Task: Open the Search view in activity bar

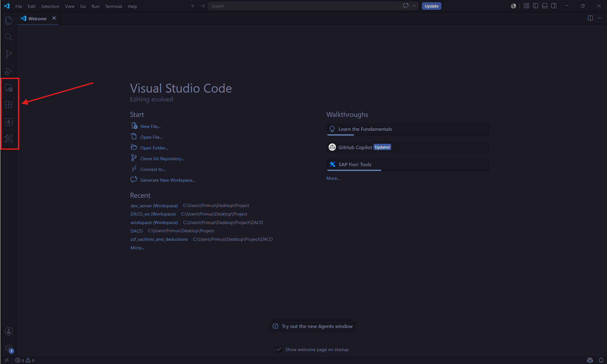Action: pyautogui.click(x=9, y=37)
